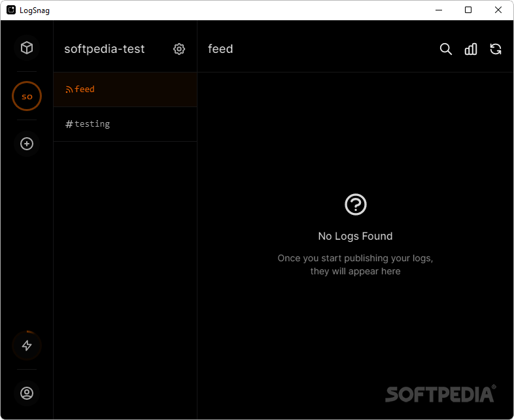Close the LogSnag window
The width and height of the screenshot is (514, 420).
pyautogui.click(x=498, y=10)
